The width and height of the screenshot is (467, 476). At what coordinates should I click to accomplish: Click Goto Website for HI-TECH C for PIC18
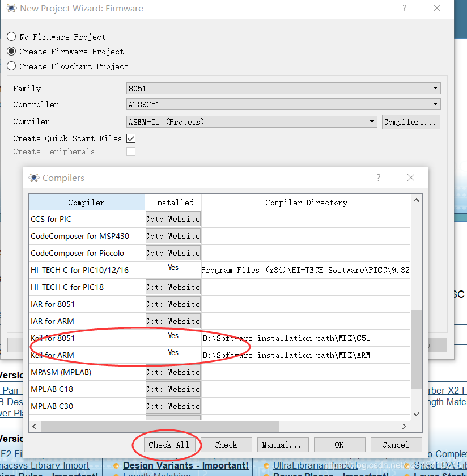[173, 287]
